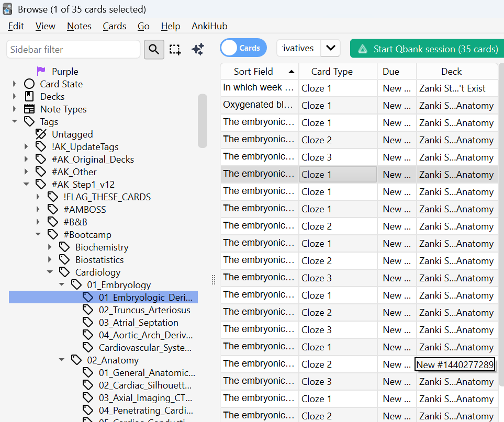Select the Untagged tag icon

41,134
